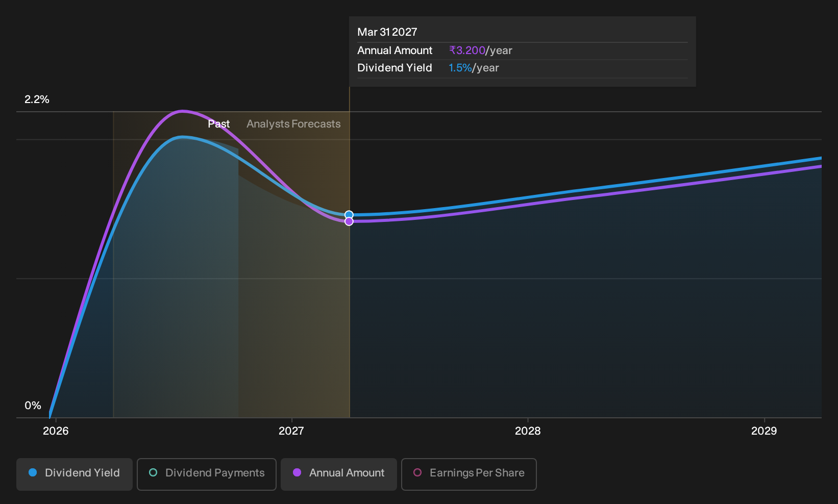The image size is (838, 504).
Task: Toggle the Annual Amount series
Action: 339,474
